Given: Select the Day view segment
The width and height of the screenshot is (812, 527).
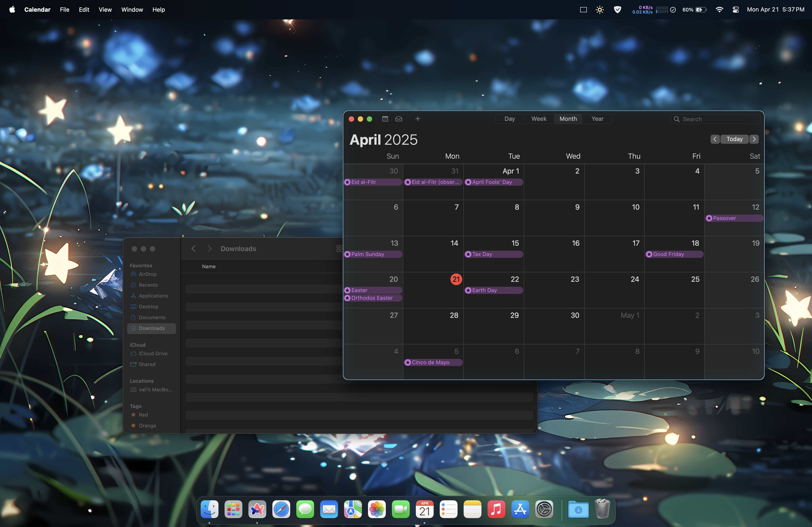Looking at the screenshot, I should pos(509,119).
